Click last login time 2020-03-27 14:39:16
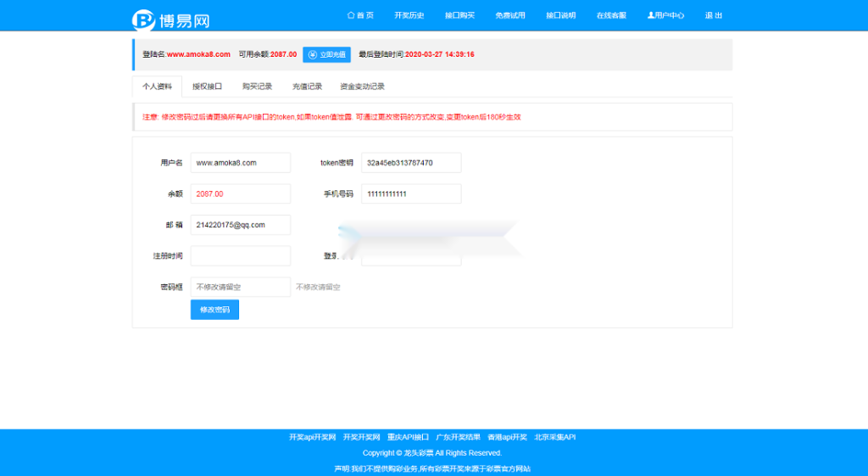 [x=440, y=54]
